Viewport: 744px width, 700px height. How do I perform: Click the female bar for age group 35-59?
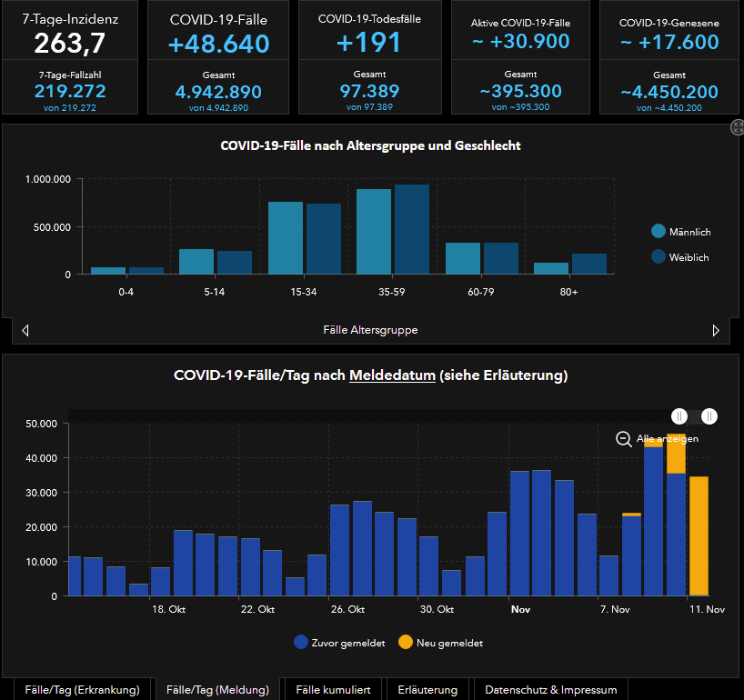(412, 229)
